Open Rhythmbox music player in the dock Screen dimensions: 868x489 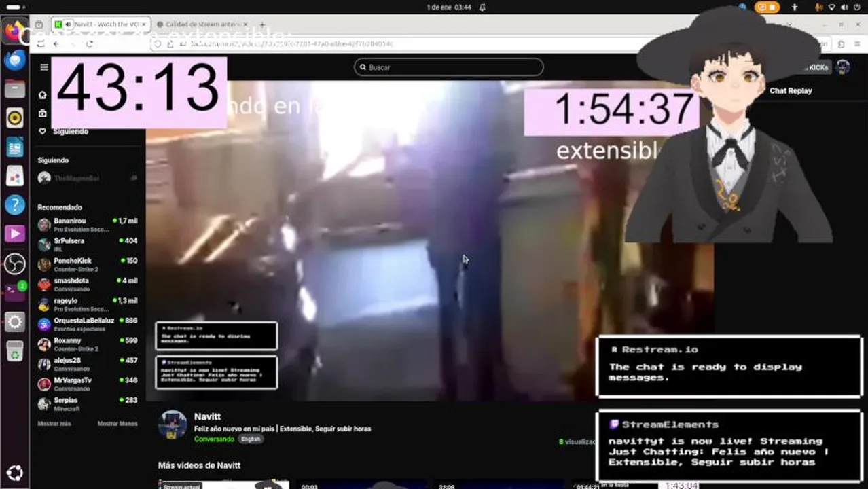tap(15, 118)
